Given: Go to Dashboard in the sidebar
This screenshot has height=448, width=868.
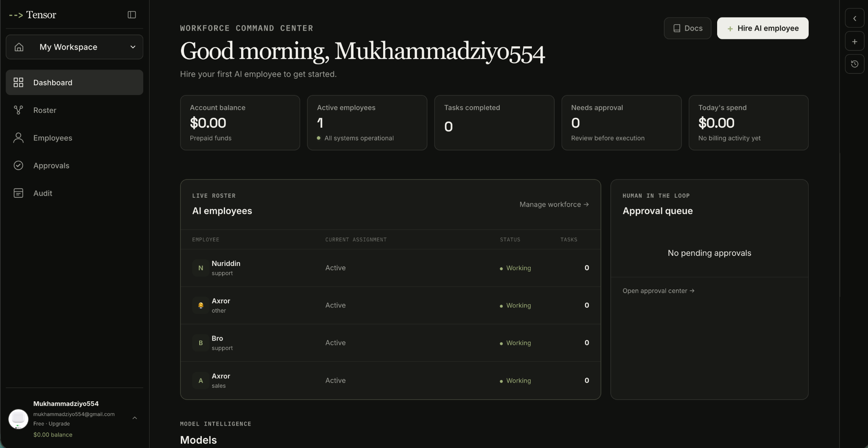Looking at the screenshot, I should (75, 82).
